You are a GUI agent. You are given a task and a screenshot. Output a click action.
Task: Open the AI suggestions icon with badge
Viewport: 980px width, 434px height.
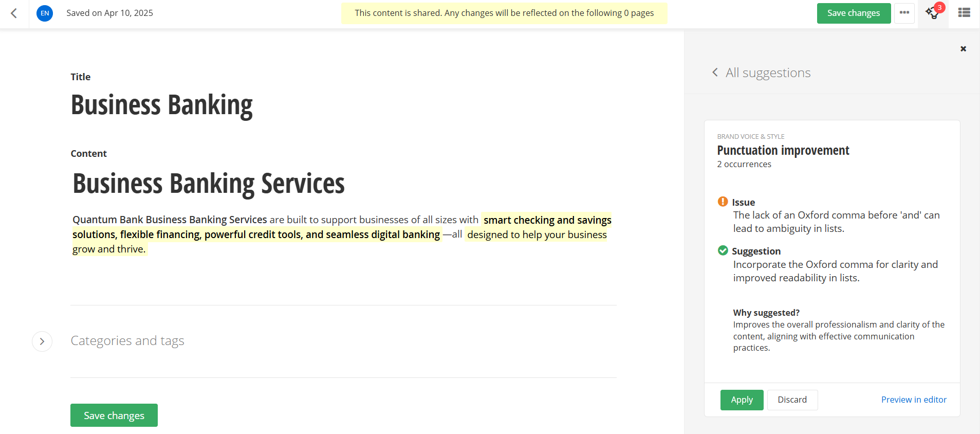click(x=933, y=13)
